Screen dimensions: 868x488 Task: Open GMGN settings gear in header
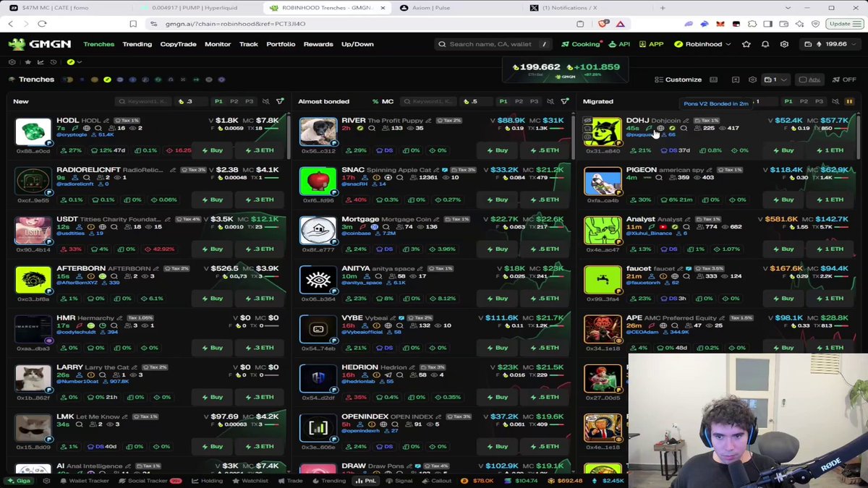pyautogui.click(x=784, y=44)
